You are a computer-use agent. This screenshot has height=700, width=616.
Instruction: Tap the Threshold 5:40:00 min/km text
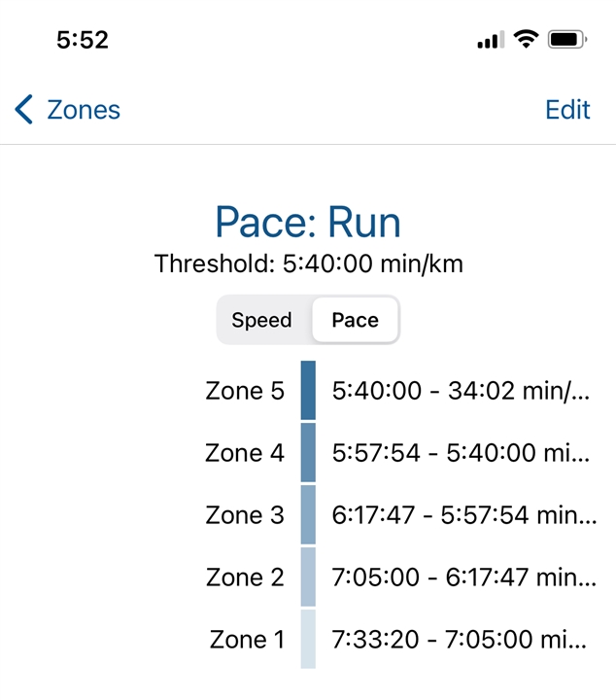(x=309, y=263)
